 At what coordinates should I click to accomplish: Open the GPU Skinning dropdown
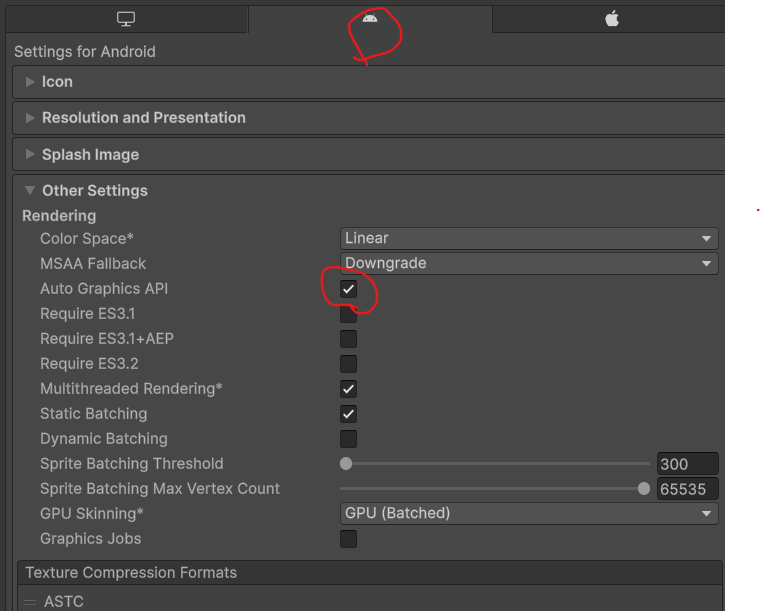pos(529,514)
